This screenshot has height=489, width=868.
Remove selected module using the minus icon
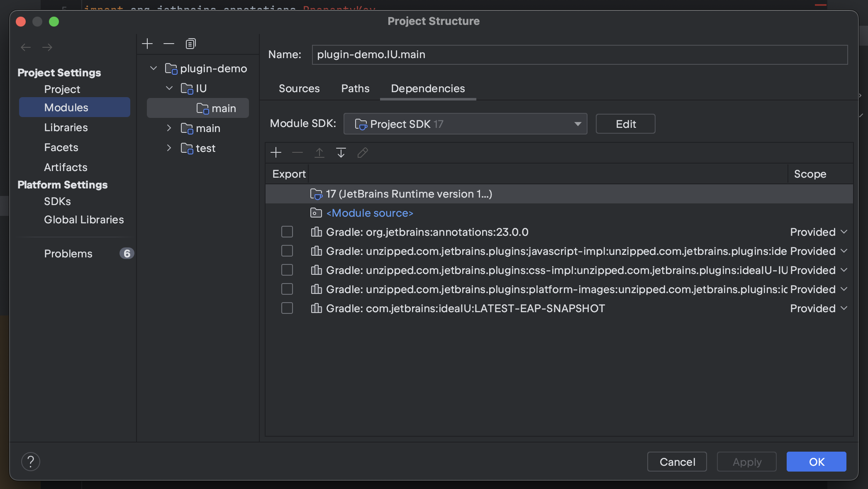point(168,43)
